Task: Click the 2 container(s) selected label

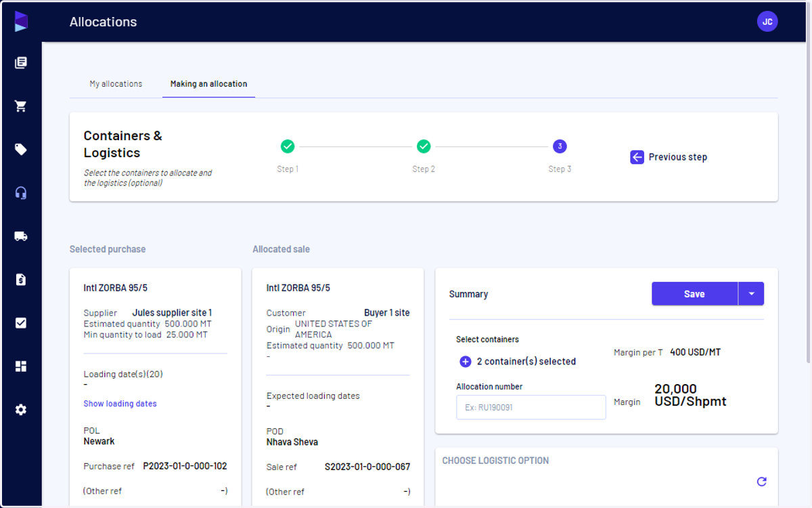Action: click(x=526, y=362)
